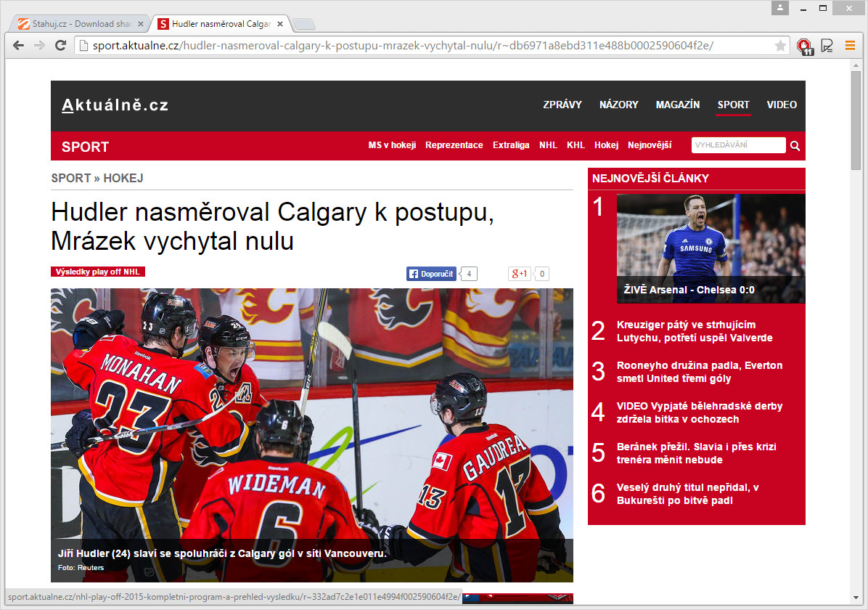868x610 pixels.
Task: Click the Google plus count 0
Action: click(542, 274)
